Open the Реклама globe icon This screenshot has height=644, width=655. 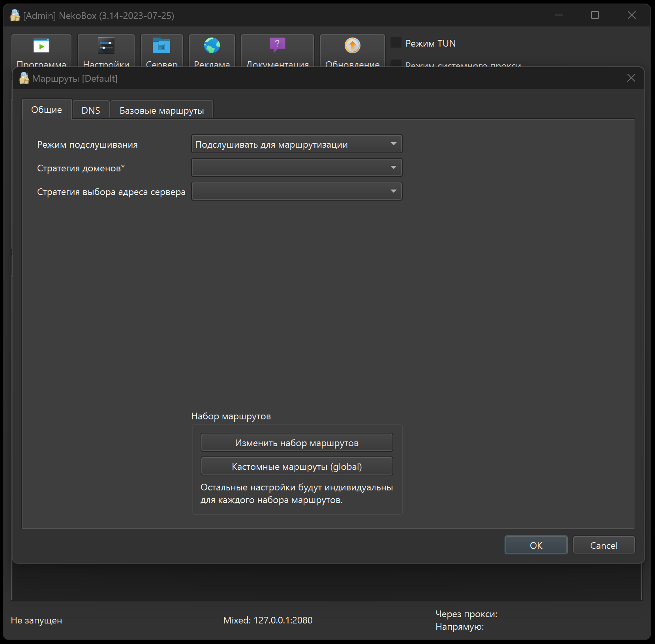point(212,46)
